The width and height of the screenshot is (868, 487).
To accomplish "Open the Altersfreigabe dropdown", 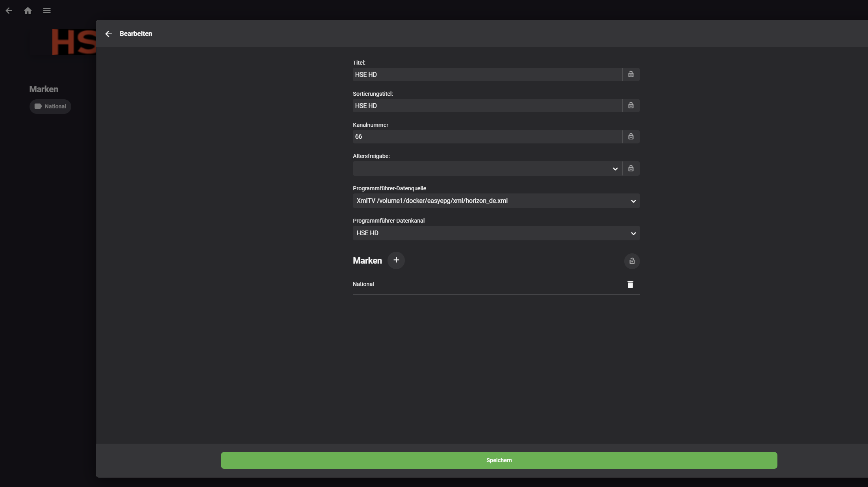I will click(487, 169).
